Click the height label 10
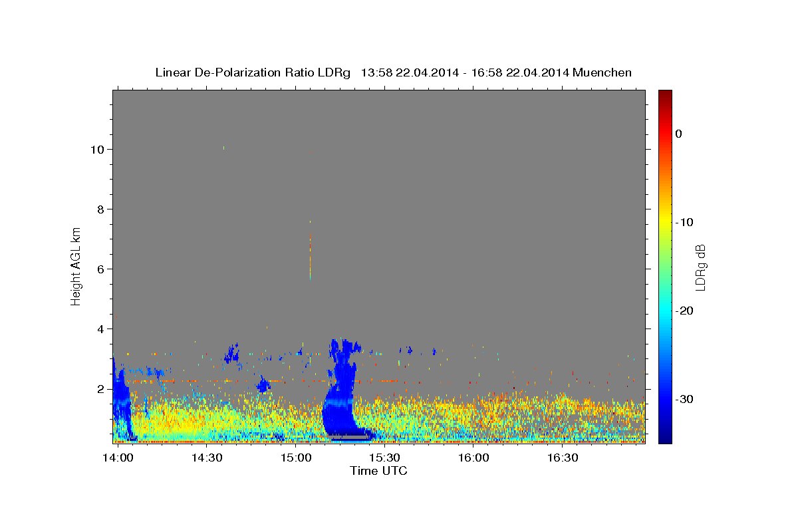Viewport: 798px width, 532px height. (98, 149)
